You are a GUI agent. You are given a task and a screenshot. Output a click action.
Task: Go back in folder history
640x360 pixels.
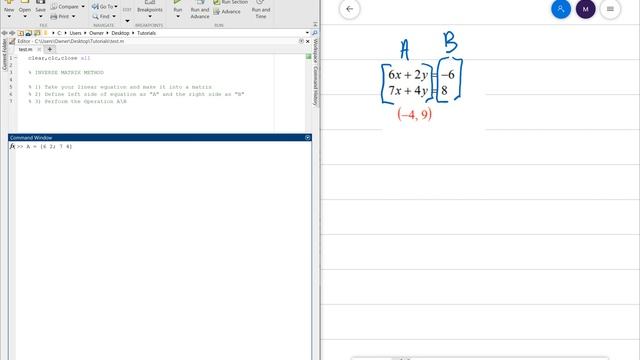pos(4,33)
